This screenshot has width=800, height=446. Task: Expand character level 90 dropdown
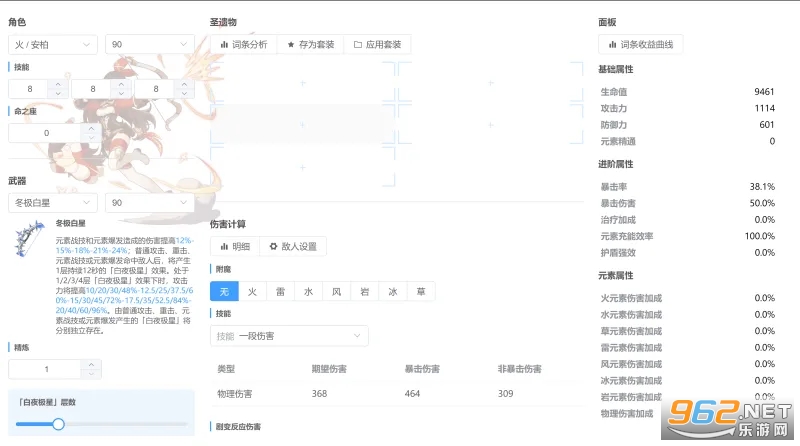(149, 44)
